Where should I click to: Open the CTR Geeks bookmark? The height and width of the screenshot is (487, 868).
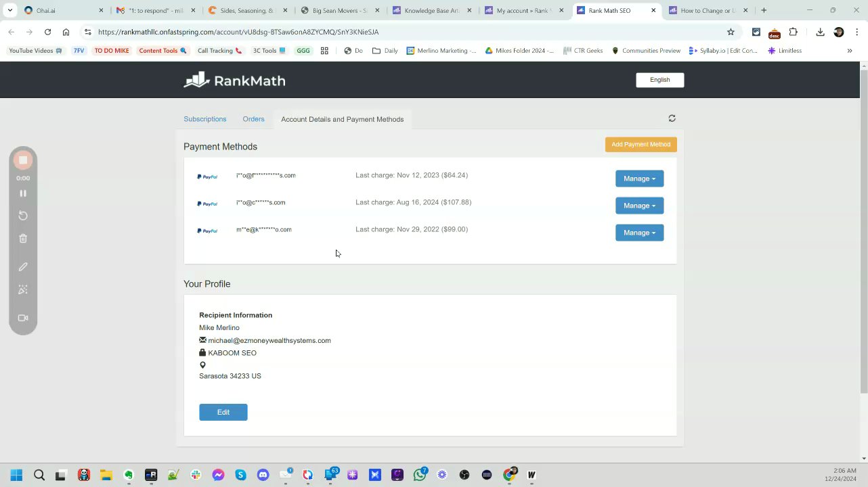coord(583,51)
